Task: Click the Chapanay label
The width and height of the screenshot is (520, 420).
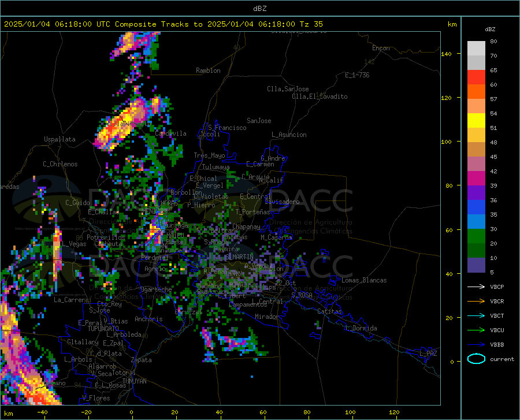Action: [x=246, y=226]
